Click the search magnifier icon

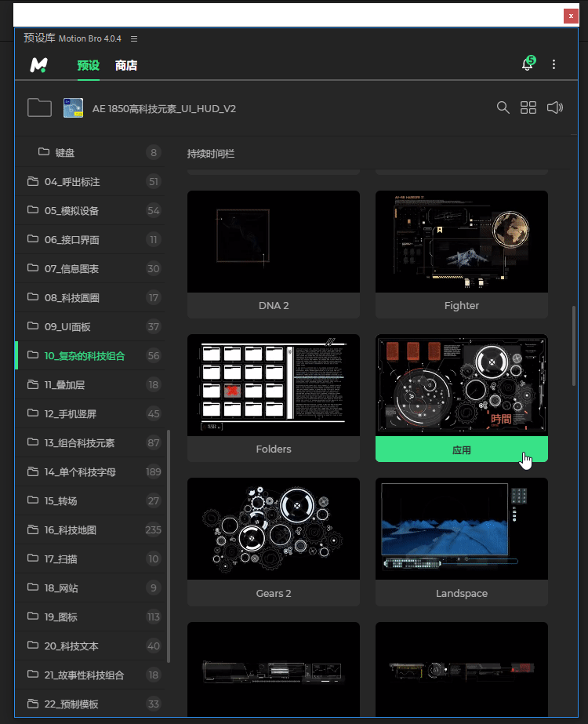coord(503,107)
